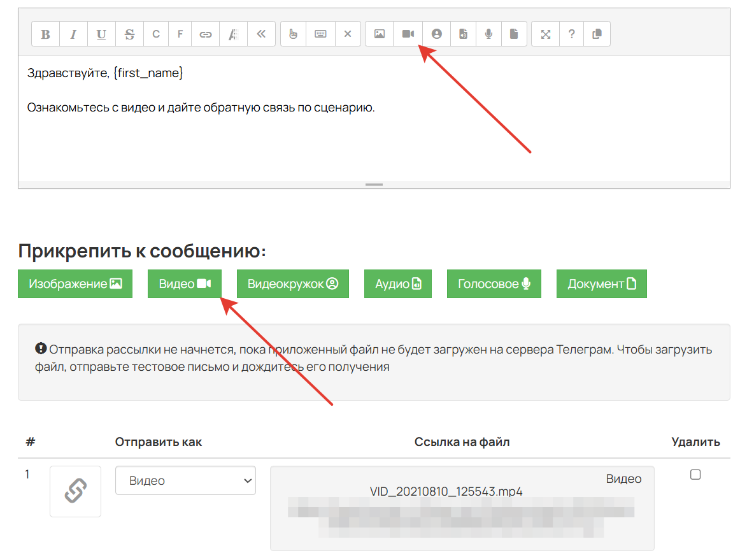Click the editor resize handle at bottom
This screenshot has width=747, height=560.
coord(374,185)
